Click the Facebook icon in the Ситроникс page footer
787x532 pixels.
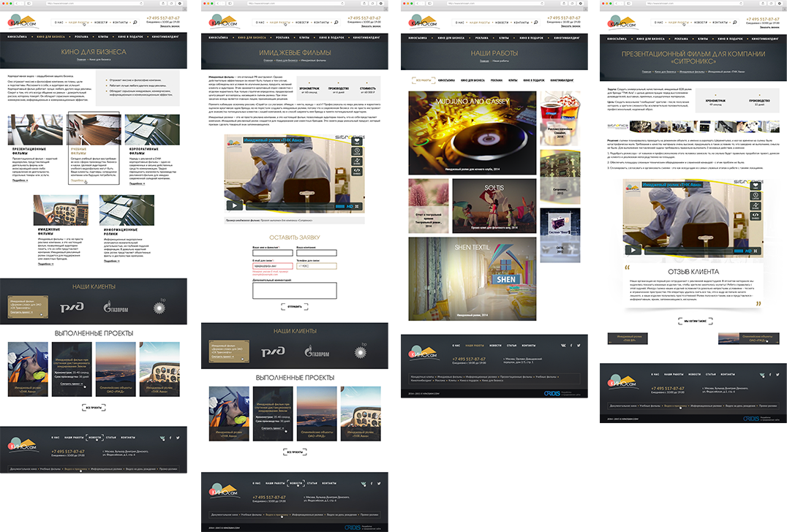tap(770, 374)
